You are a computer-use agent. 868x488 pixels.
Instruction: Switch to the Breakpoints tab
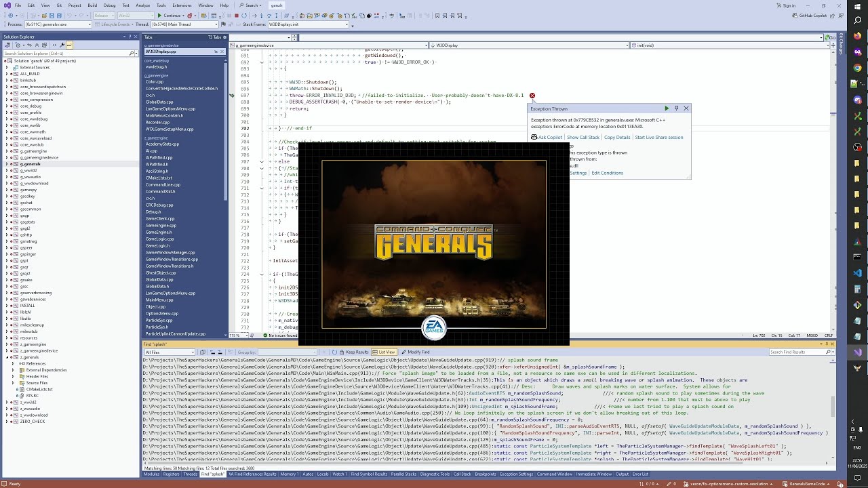pos(486,474)
